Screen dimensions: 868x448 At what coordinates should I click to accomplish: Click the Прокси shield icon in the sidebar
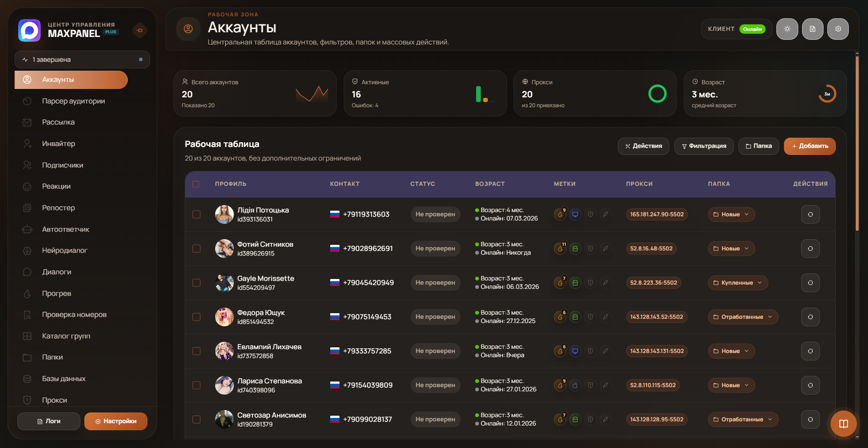click(x=27, y=400)
